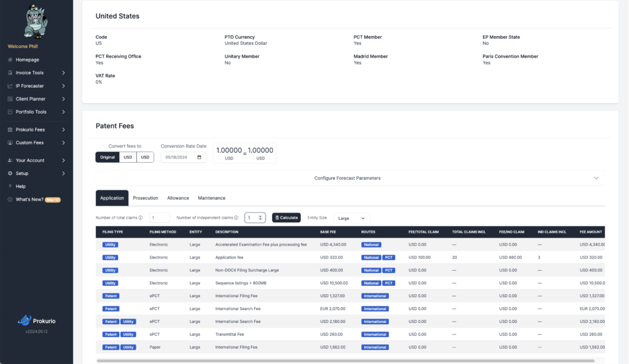Viewport: 629px width, 364px height.
Task: Click the 'EUR 2,070.00' base fee cell
Action: click(x=332, y=309)
